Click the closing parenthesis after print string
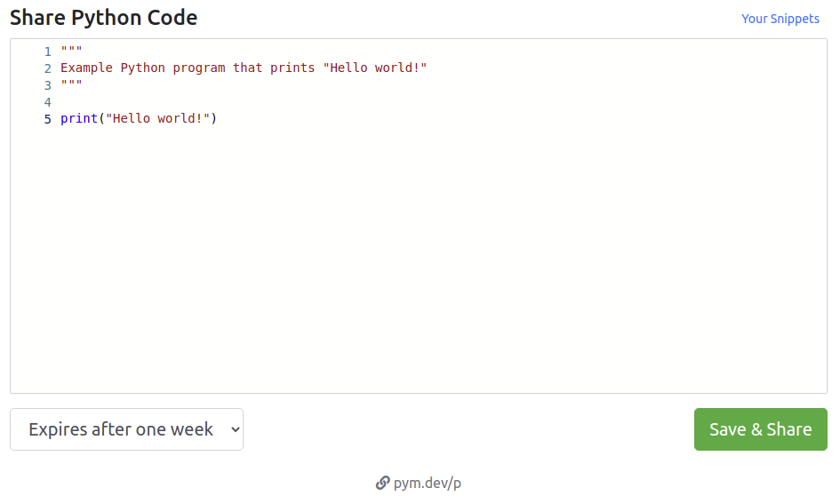This screenshot has height=504, width=840. pyautogui.click(x=213, y=118)
